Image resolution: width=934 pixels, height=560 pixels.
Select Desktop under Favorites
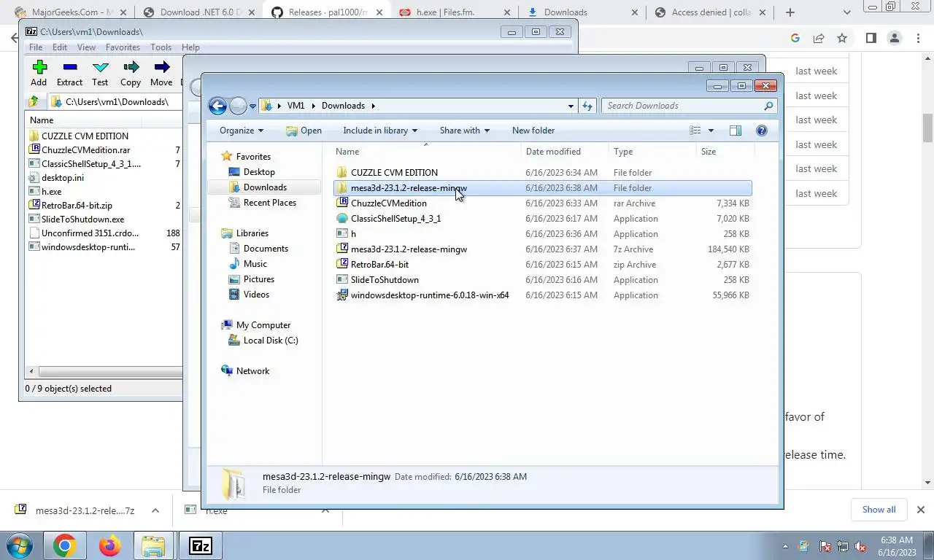coord(259,172)
